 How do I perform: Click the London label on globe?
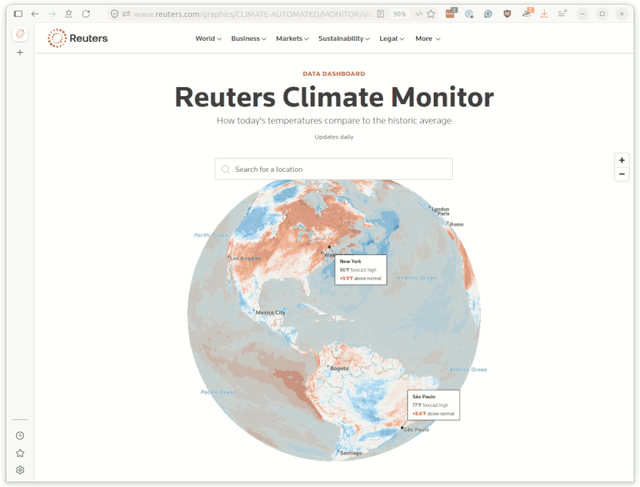click(440, 209)
